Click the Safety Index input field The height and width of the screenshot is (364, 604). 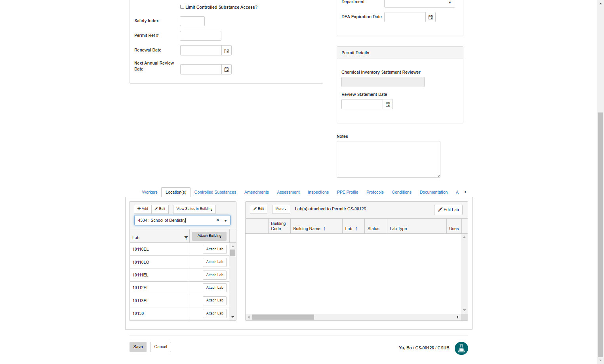[192, 21]
